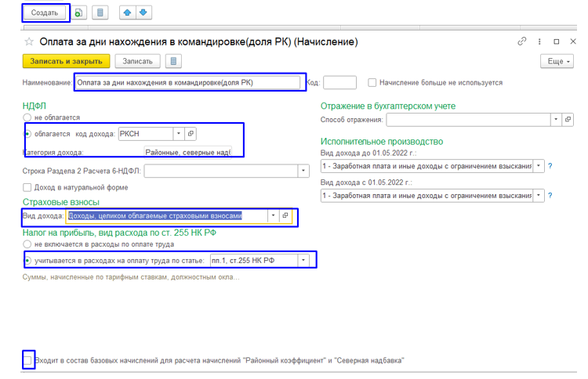Select НДФЛ 'не облагается' option
The height and width of the screenshot is (379, 588).
coord(27,117)
